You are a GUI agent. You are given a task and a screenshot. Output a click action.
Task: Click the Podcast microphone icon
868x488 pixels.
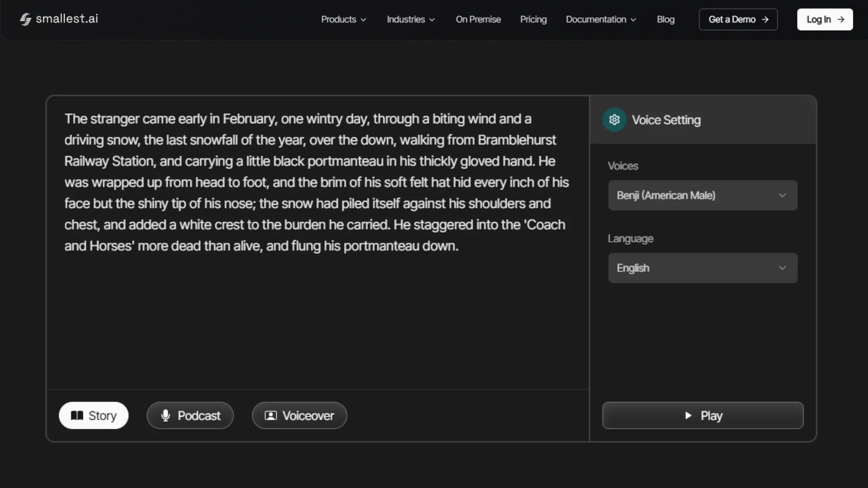(x=165, y=416)
